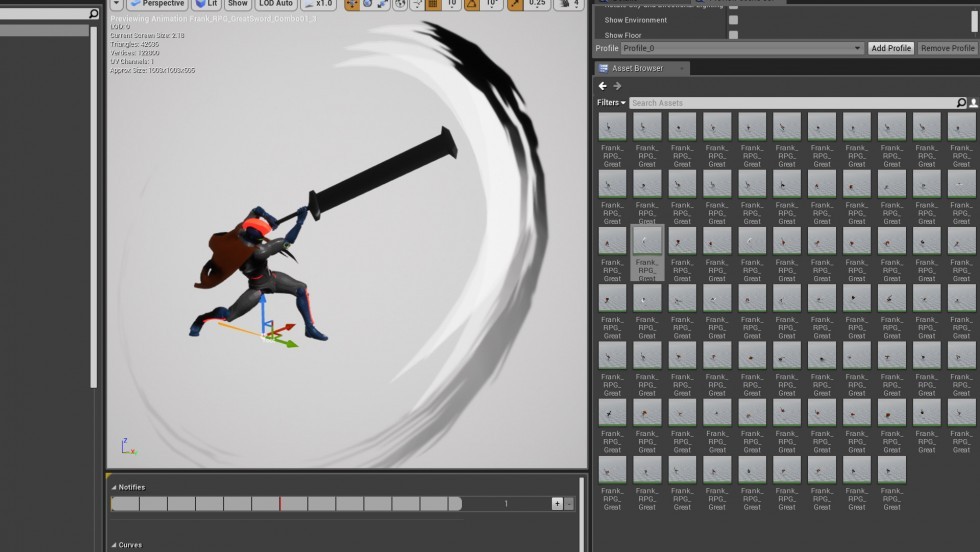Toggle world/local coordinate system globe icon
The width and height of the screenshot is (980, 552).
pos(400,4)
